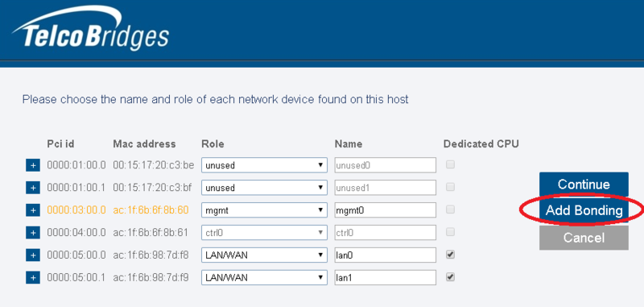Viewport: 644px width, 307px height.
Task: Select MAC address ac:1f:6b:6f:8b:61
Action: [x=151, y=233]
